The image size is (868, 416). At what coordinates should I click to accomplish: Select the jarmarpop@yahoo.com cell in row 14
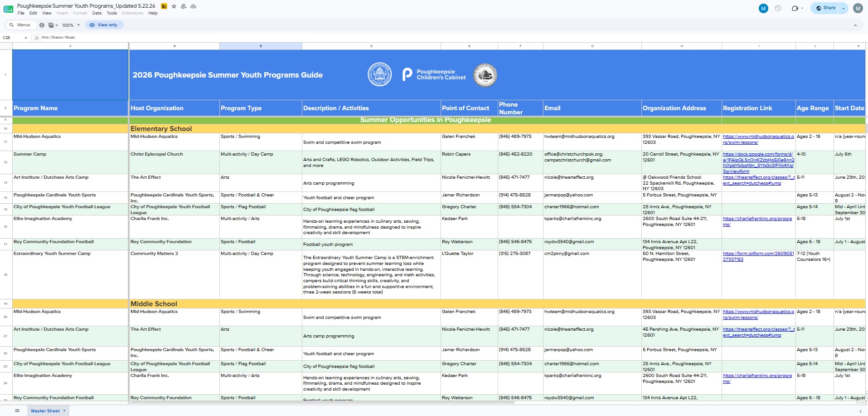[x=592, y=197]
